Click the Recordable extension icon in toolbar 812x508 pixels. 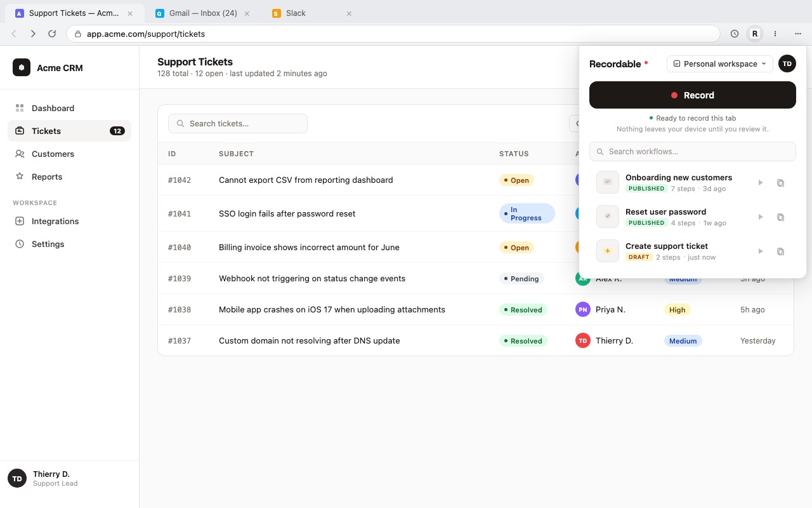[755, 34]
